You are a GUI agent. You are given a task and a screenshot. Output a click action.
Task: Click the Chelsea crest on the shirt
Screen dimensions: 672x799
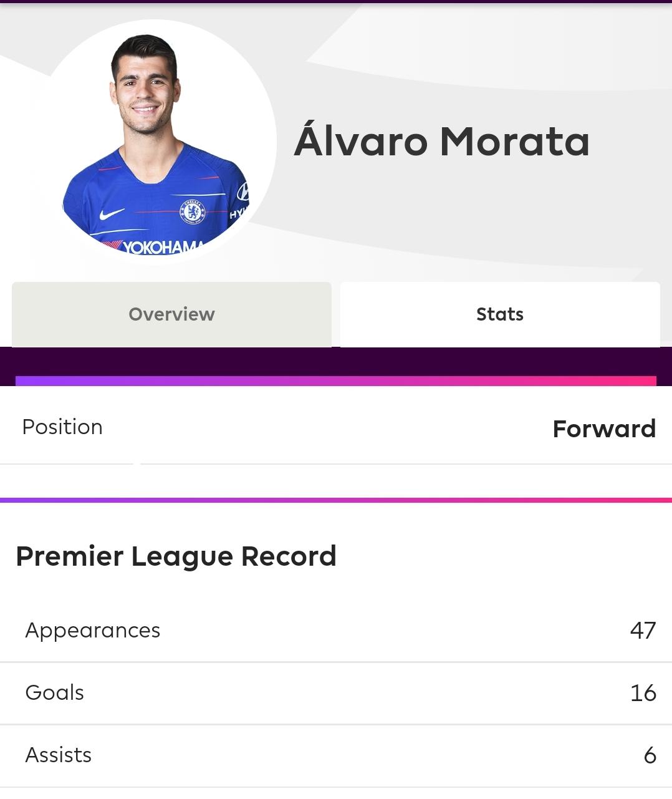[193, 212]
